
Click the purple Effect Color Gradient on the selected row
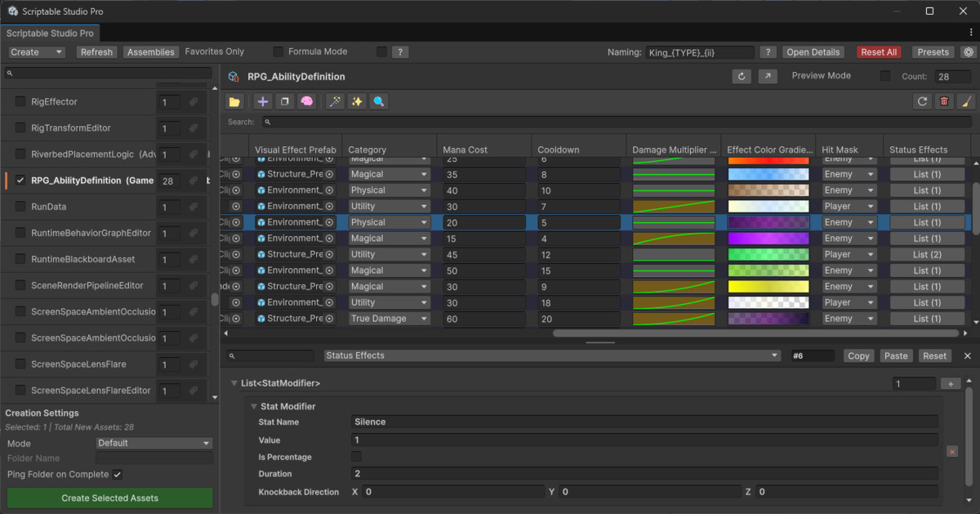point(768,221)
